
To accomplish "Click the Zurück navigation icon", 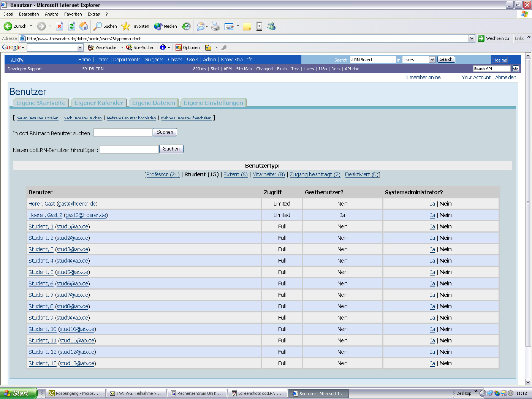I will pos(8,26).
